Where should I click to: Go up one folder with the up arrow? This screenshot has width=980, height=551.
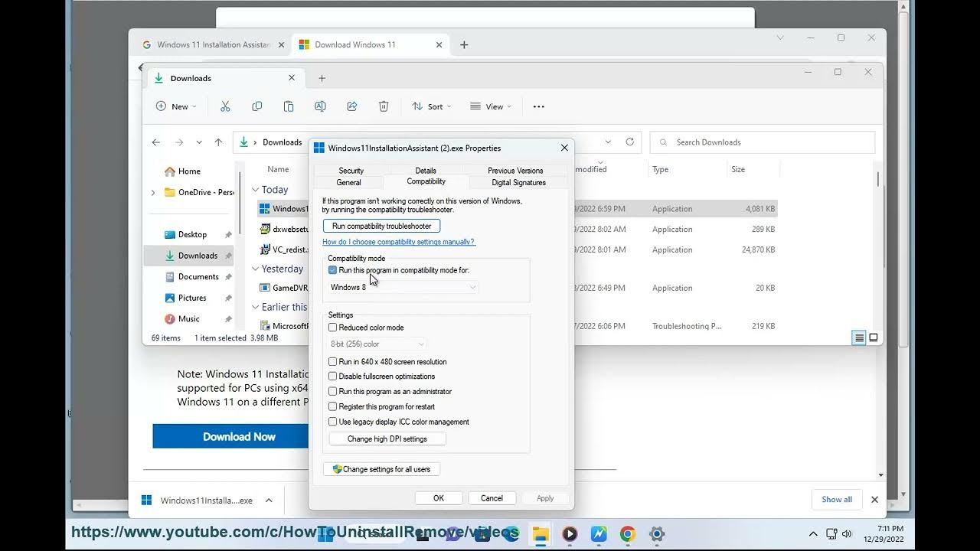coord(218,142)
